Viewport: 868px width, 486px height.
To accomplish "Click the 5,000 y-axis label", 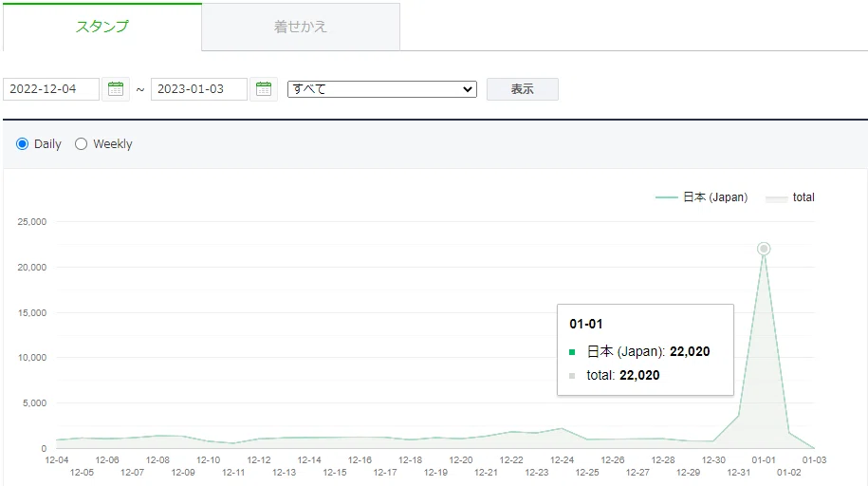I will tap(35, 402).
